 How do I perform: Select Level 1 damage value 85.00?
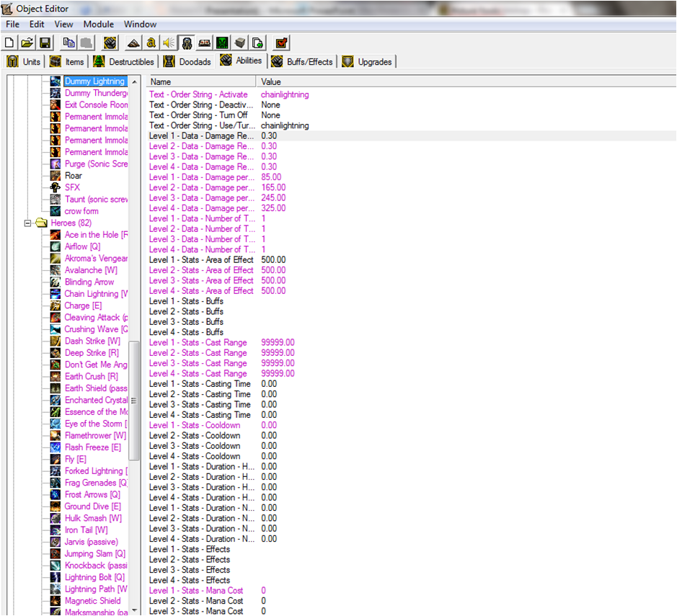pos(271,177)
